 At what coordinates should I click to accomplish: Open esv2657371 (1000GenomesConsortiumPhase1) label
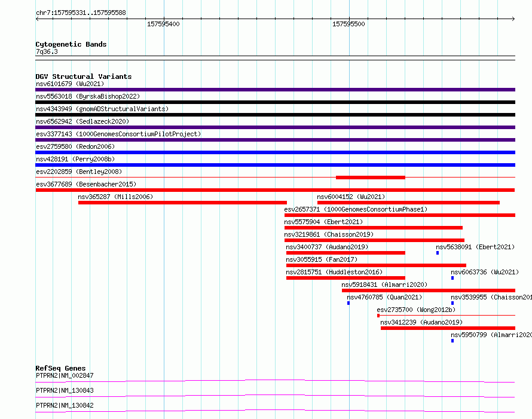356,209
